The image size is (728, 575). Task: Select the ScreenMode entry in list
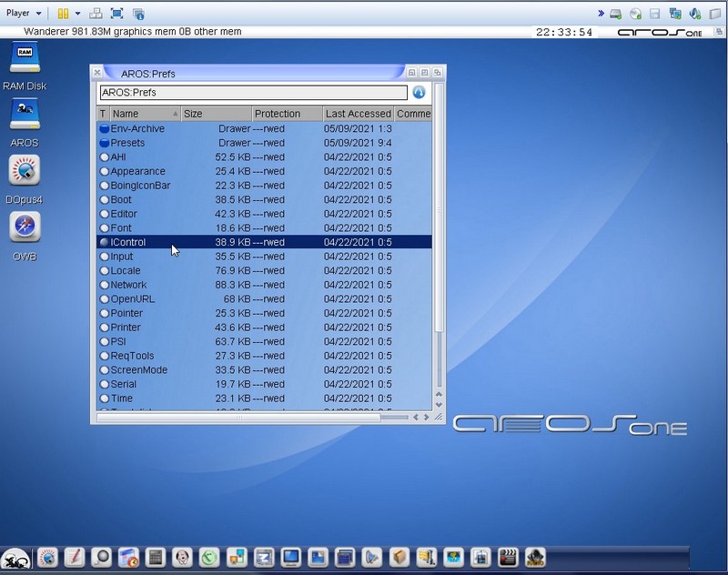pos(138,370)
